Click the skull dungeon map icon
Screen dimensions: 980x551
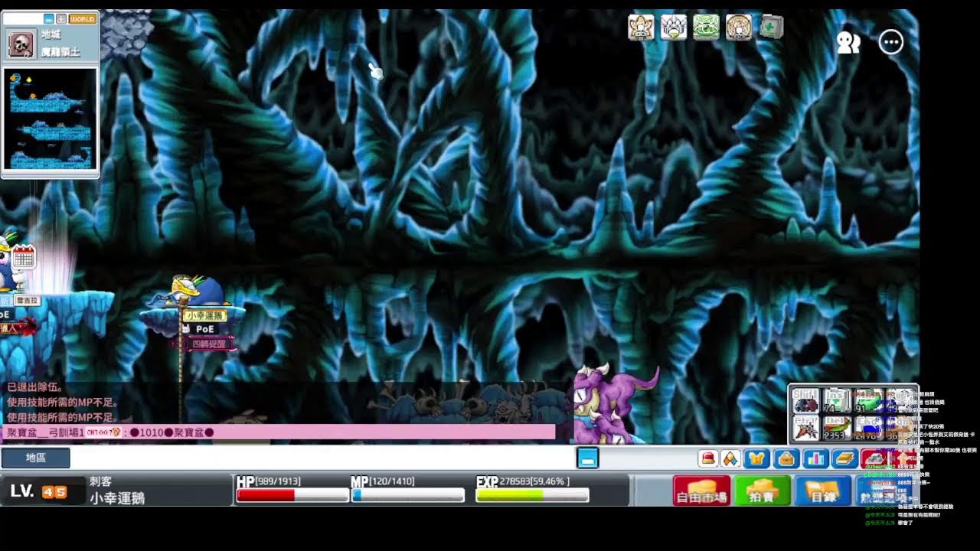click(21, 44)
